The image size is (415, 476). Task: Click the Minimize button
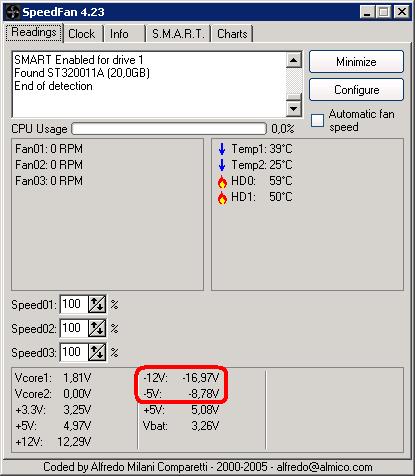[356, 62]
